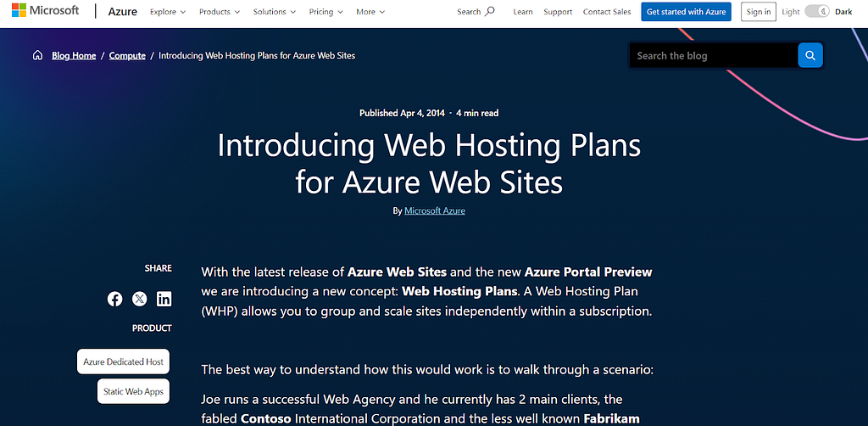
Task: Open the Learn menu item
Action: click(x=522, y=12)
